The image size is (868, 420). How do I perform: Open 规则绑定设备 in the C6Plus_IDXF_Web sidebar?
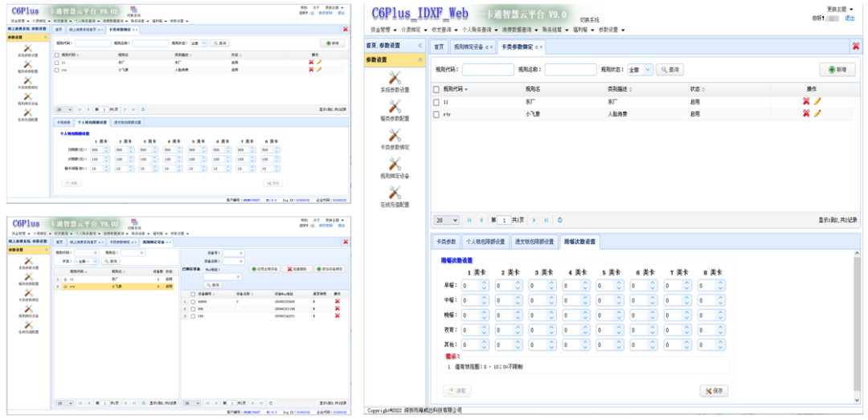[x=395, y=168]
